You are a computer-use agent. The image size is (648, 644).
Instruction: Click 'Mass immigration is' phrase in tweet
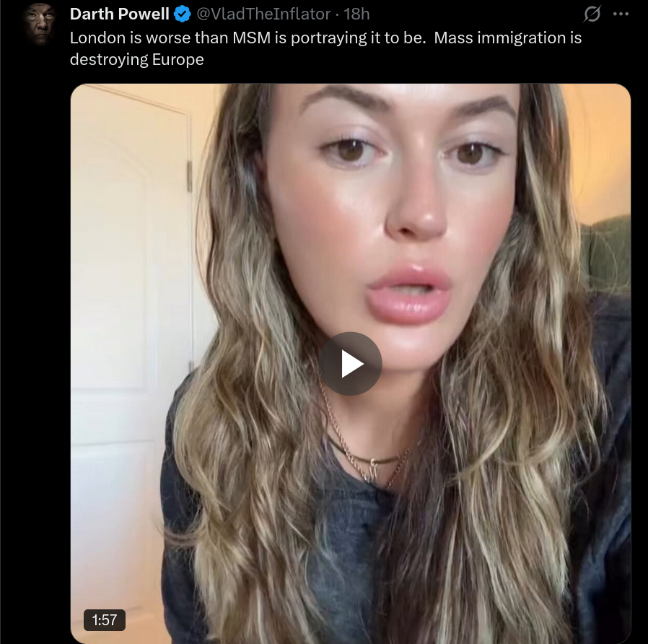508,38
